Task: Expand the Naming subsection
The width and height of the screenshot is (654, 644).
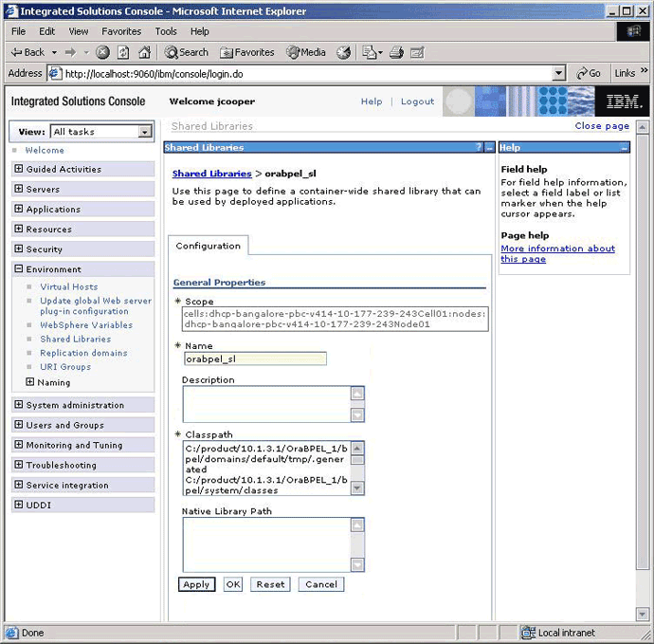Action: click(x=29, y=382)
